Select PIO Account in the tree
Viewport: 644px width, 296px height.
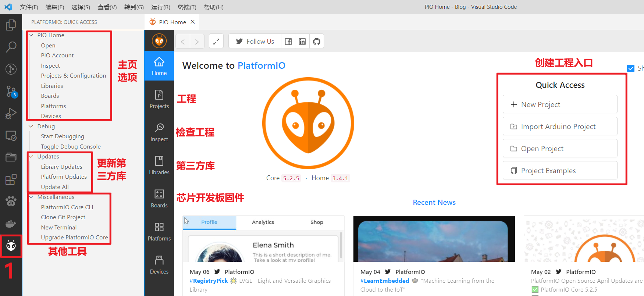click(57, 56)
